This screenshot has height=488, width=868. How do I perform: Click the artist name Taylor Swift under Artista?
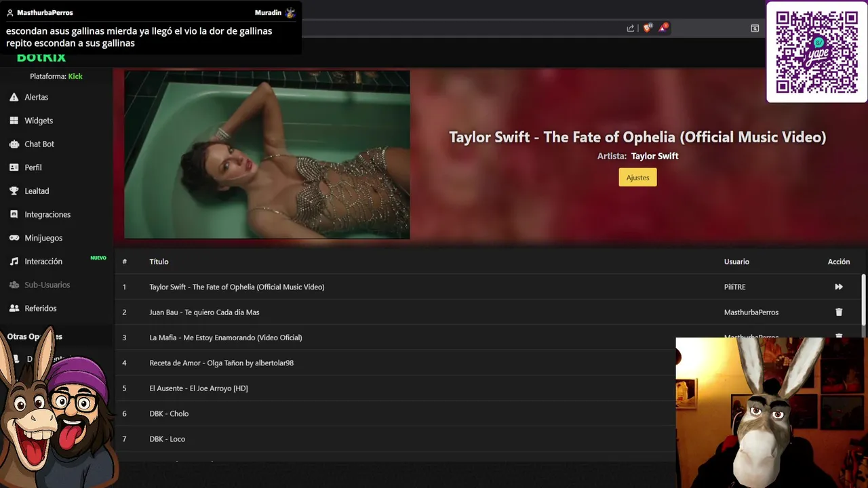[654, 156]
